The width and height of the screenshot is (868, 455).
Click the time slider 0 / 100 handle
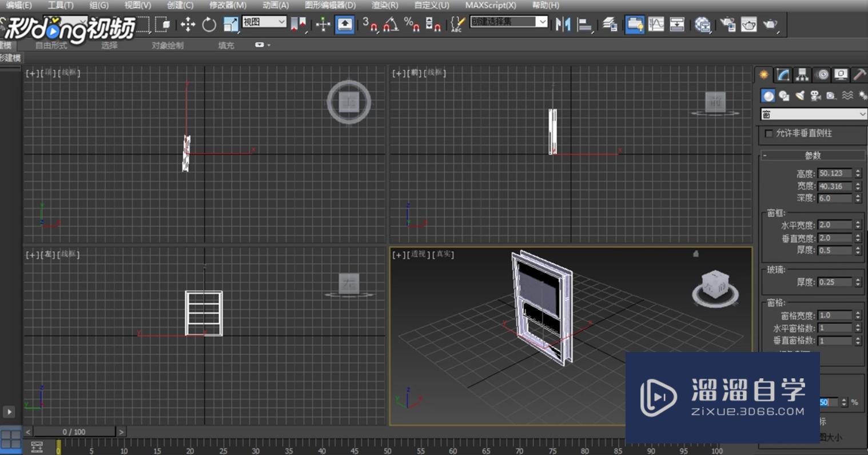pyautogui.click(x=74, y=432)
